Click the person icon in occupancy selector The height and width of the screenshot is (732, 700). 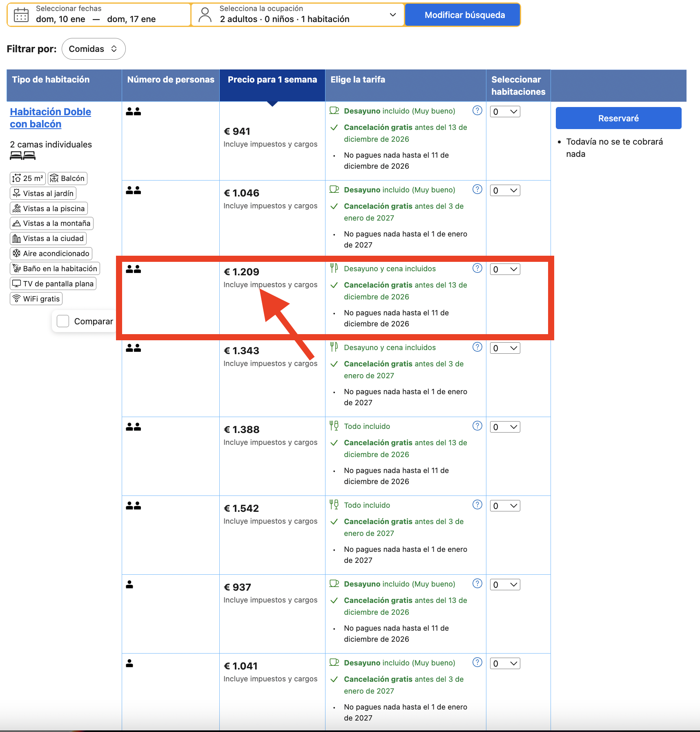tap(205, 15)
